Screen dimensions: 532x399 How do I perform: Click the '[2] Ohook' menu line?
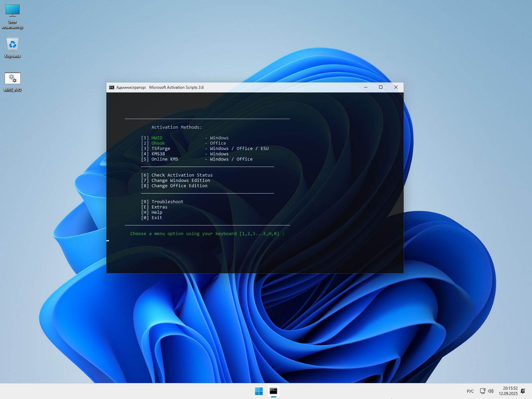click(x=153, y=143)
